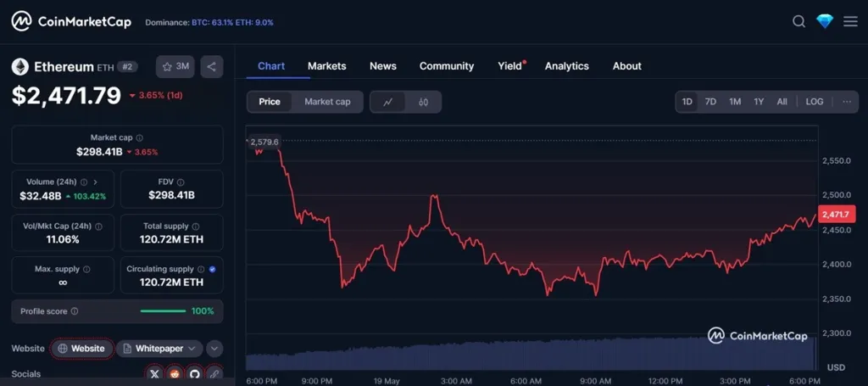Toggle LOG scale on chart
The width and height of the screenshot is (868, 386).
click(x=815, y=102)
